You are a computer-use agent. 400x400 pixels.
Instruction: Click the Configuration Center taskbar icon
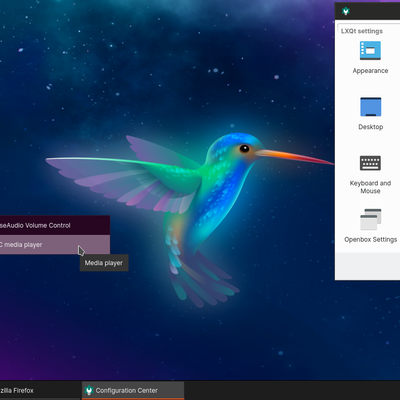pos(89,390)
